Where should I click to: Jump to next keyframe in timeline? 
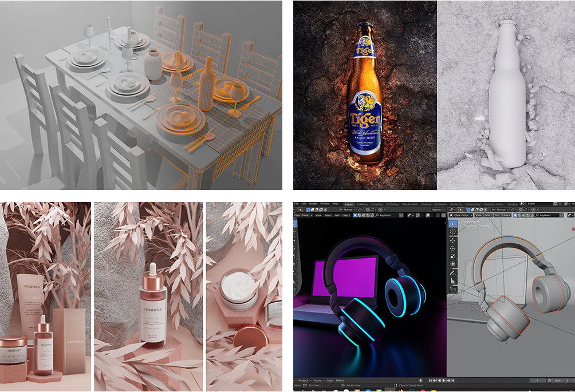(448, 381)
